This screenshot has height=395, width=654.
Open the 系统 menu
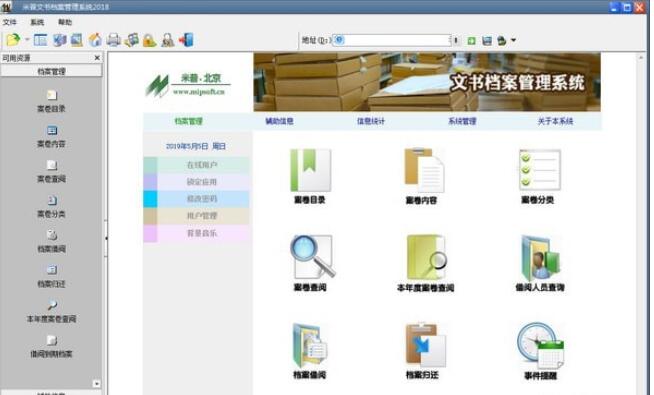(37, 22)
